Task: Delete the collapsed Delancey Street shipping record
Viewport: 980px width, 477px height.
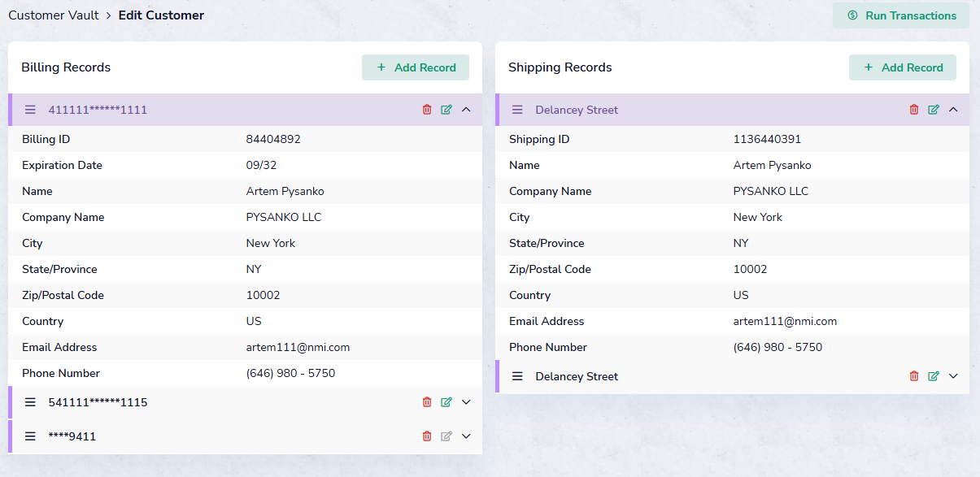Action: 914,376
